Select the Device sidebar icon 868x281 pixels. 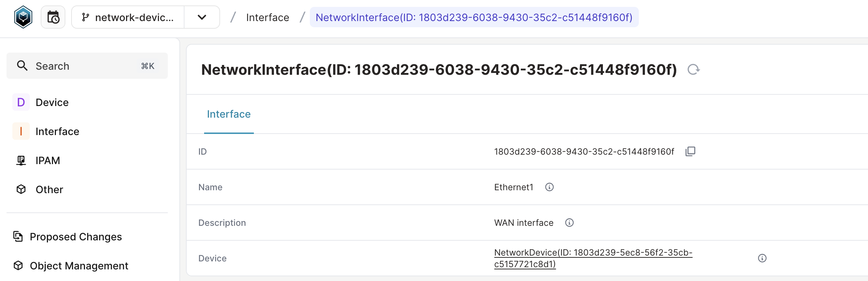coord(21,102)
